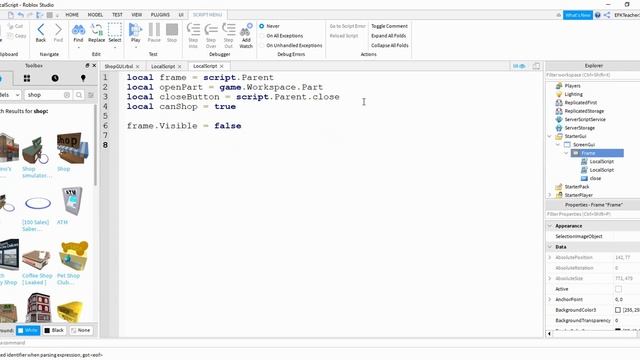640x360 pixels.
Task: Open the MODEL ribbon tab
Action: click(x=95, y=15)
